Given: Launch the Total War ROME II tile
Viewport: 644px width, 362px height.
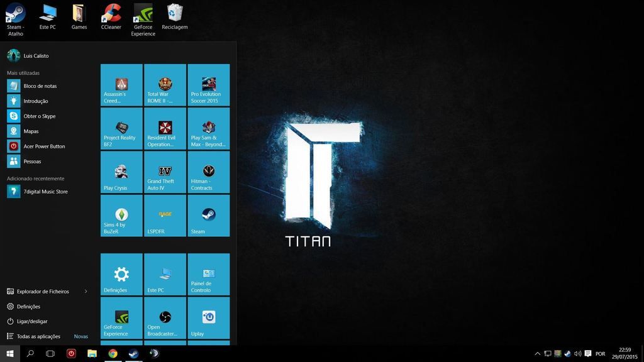Looking at the screenshot, I should pyautogui.click(x=165, y=85).
